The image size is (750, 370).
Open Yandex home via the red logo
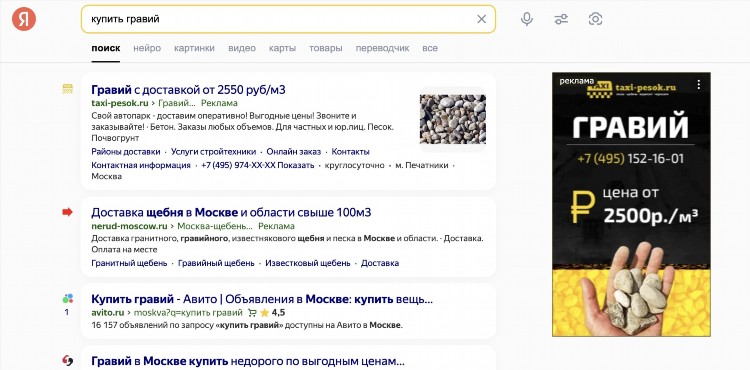pos(24,19)
